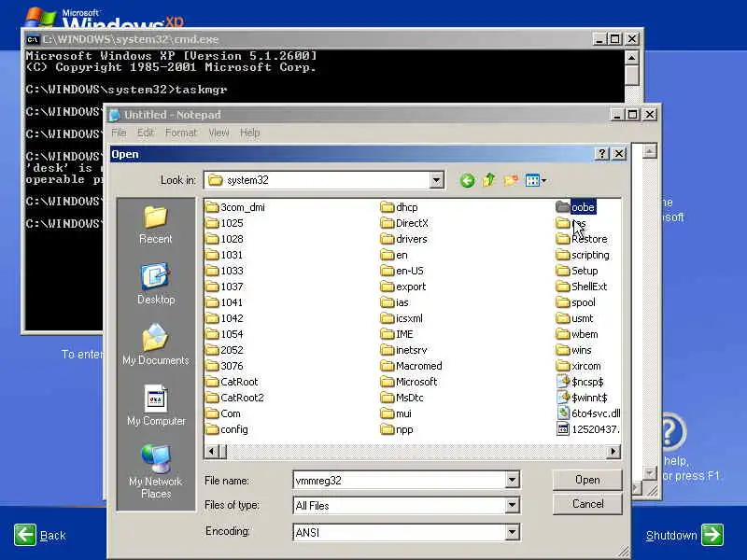Open Notepad's View menu
Viewport: 747px width, 560px height.
[218, 133]
